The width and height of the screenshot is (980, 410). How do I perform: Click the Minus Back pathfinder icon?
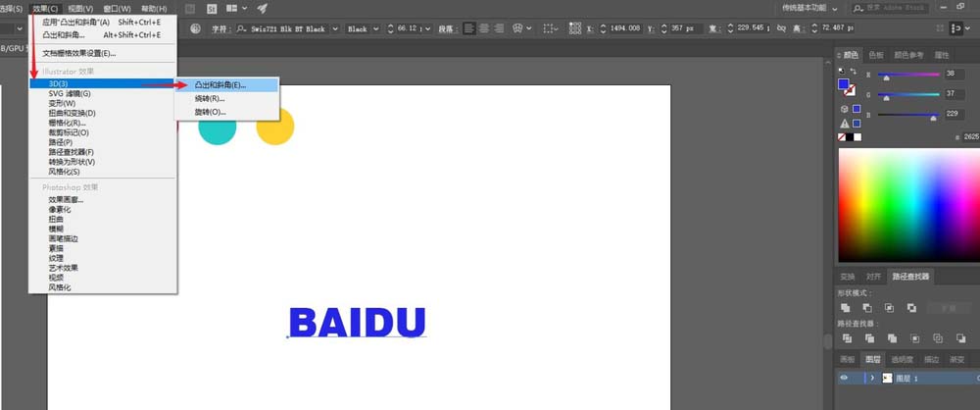pos(960,338)
